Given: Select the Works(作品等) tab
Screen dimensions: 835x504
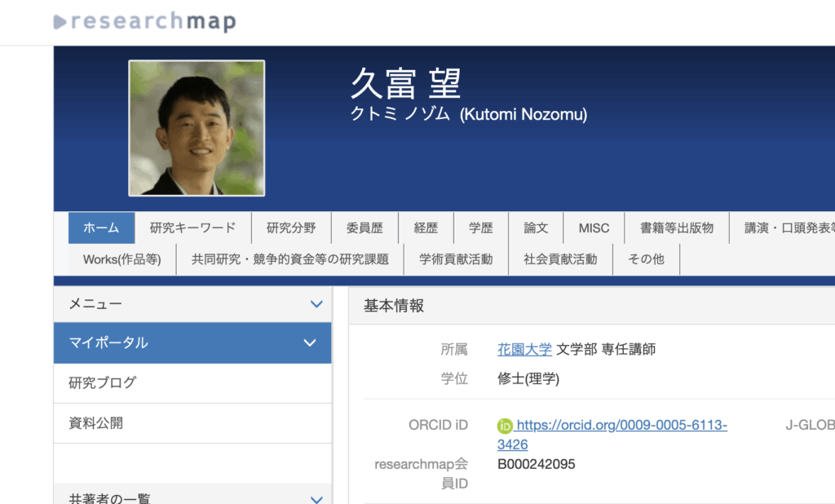Looking at the screenshot, I should [x=122, y=259].
